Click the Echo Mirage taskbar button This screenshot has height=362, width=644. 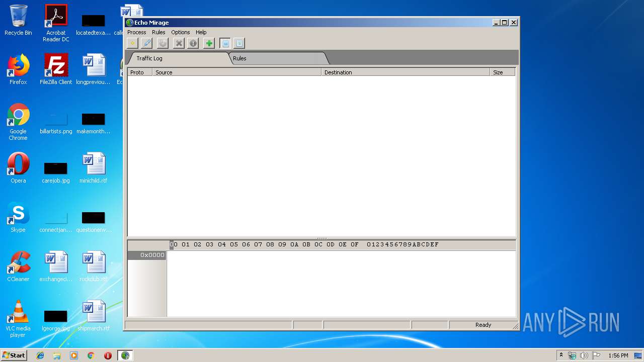[125, 355]
